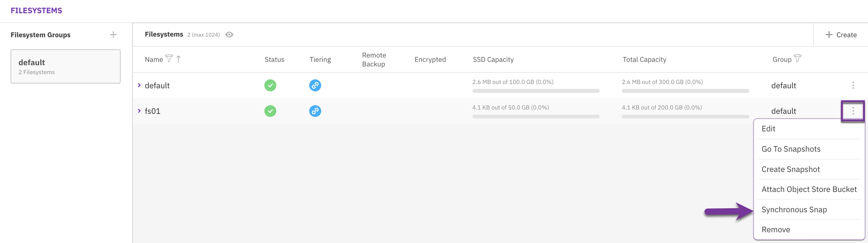Toggle the eye icon next to Filesystems count
This screenshot has width=868, height=243.
pos(229,35)
